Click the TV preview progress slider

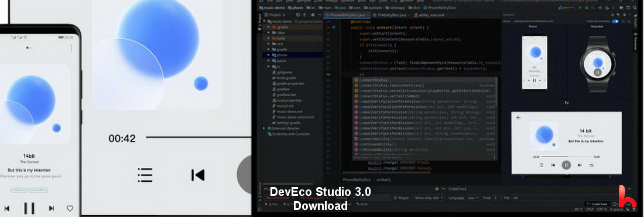(x=566, y=157)
